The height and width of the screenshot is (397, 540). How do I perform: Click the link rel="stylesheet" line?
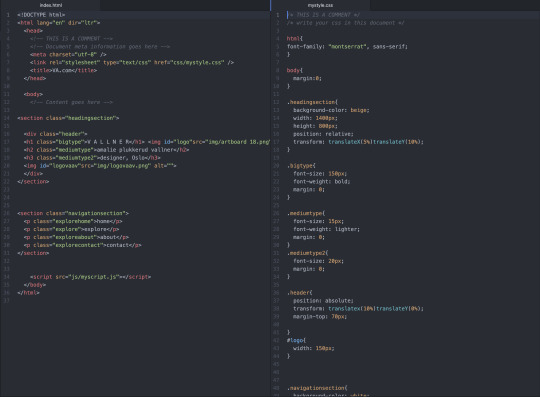pyautogui.click(x=132, y=62)
